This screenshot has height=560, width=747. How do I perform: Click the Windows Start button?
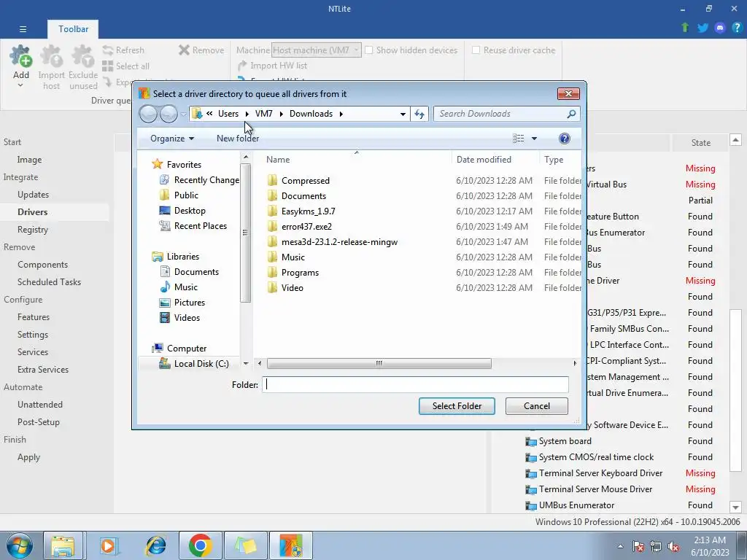(19, 545)
